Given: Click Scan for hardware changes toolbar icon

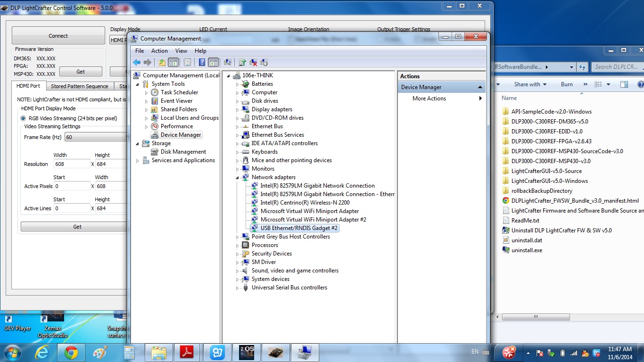Looking at the screenshot, I should point(228,62).
